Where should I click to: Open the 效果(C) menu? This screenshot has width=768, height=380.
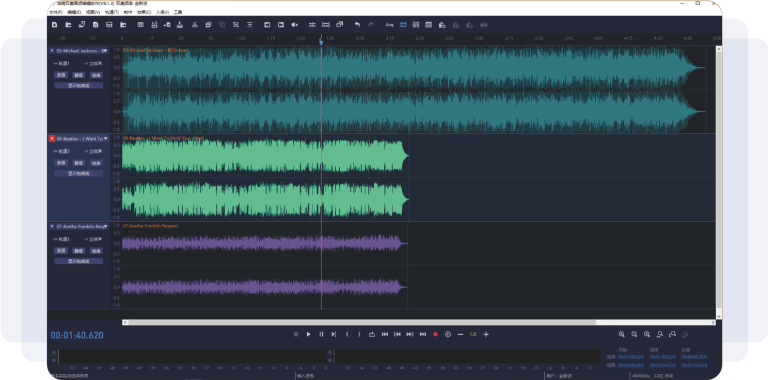144,11
